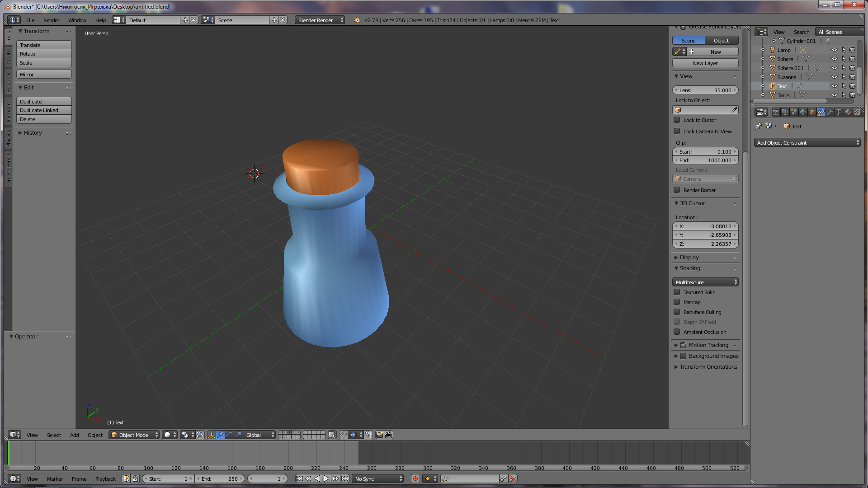Click the Translate button
This screenshot has width=868, height=488.
pos(44,45)
